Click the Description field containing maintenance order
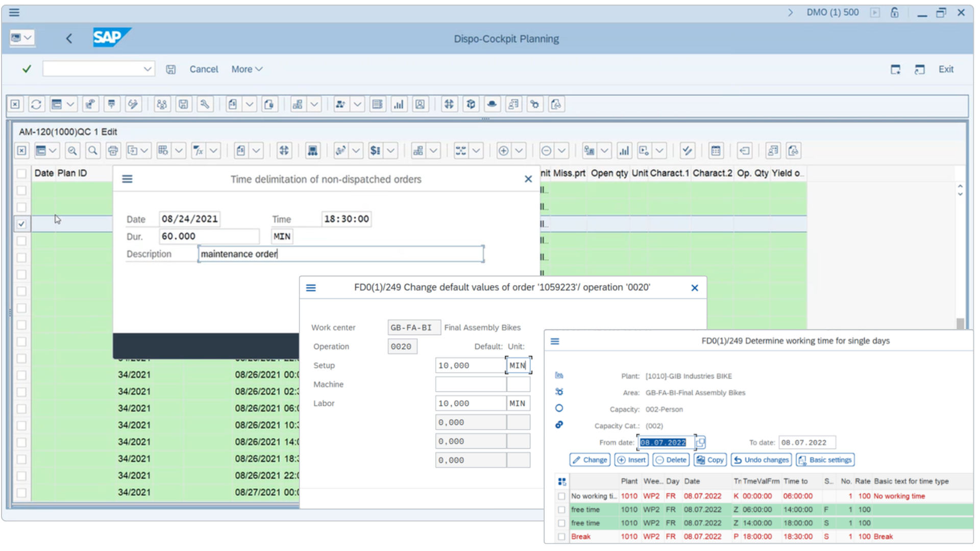 [341, 254]
